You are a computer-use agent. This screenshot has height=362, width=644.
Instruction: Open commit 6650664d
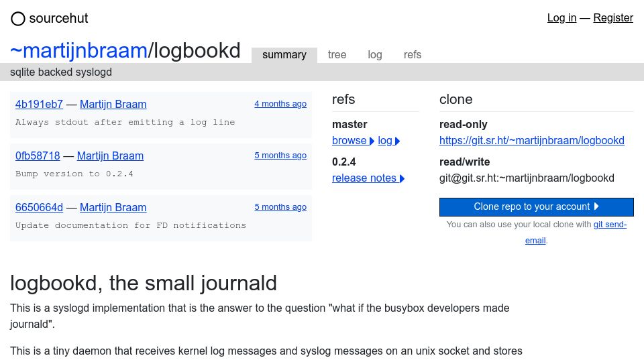(39, 208)
